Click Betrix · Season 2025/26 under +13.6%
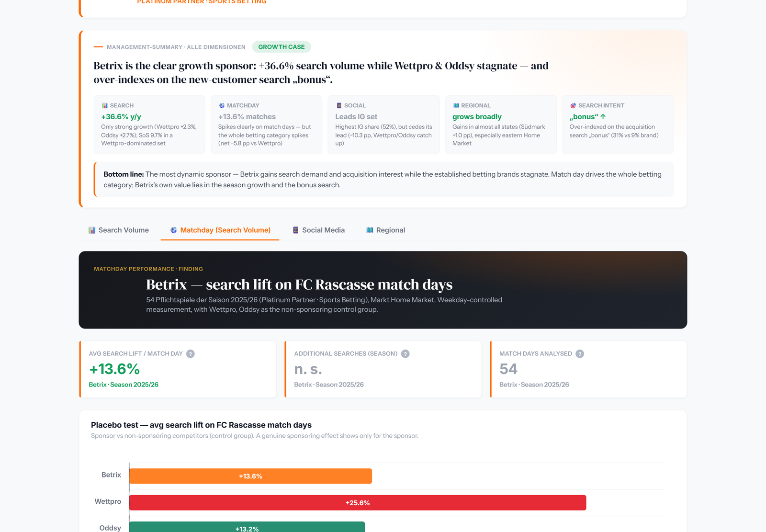This screenshot has width=766, height=532. (124, 385)
